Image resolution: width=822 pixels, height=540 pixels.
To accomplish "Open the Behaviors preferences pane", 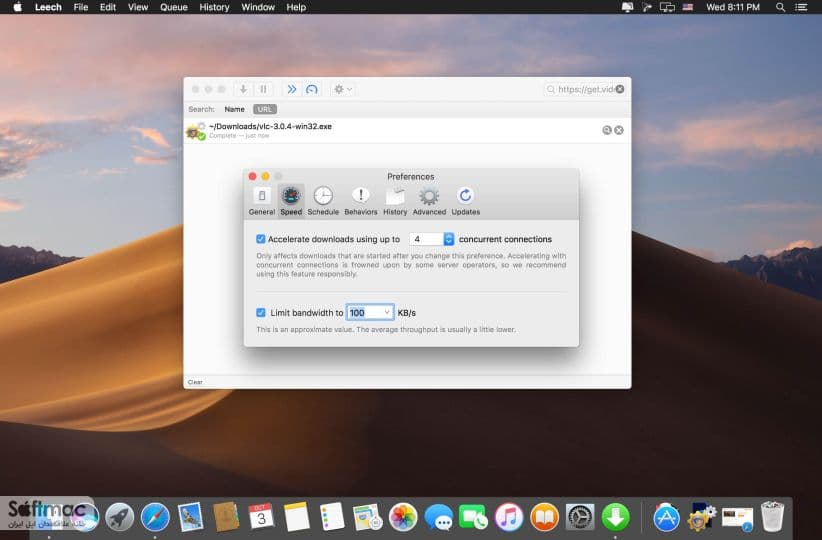I will coord(361,200).
